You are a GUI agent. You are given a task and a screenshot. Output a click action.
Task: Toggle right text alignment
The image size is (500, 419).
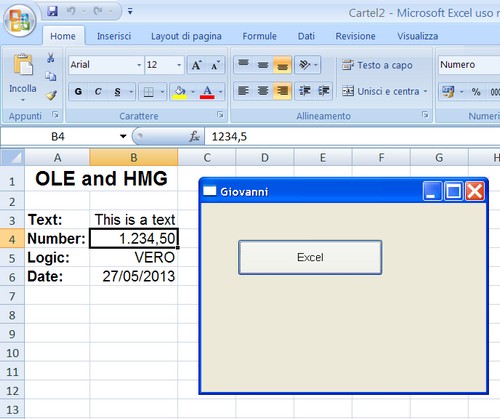point(282,91)
